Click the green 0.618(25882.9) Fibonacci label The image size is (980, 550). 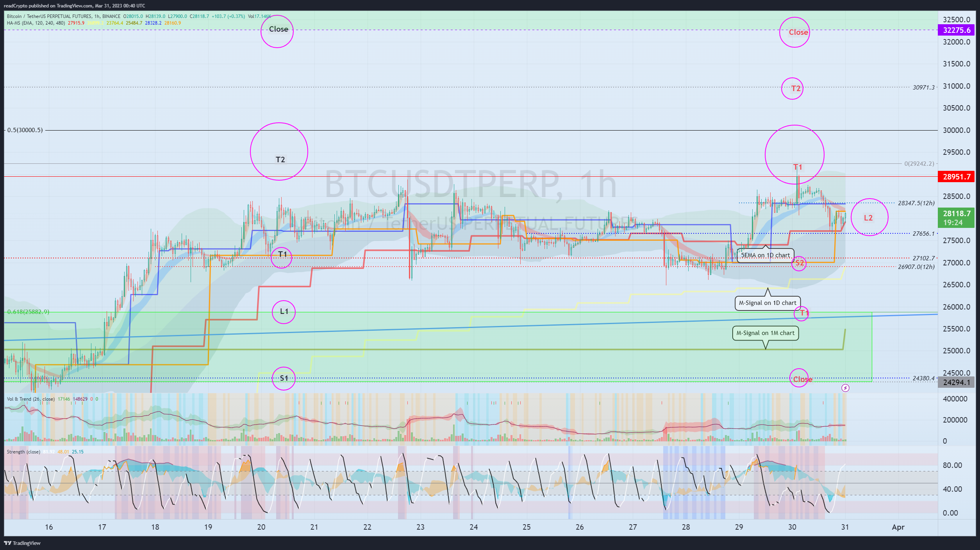[x=28, y=312]
